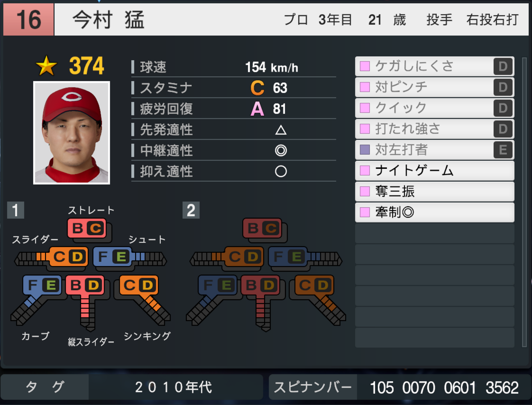Switch to pitch panel number 1
532x405 pixels.
point(16,210)
